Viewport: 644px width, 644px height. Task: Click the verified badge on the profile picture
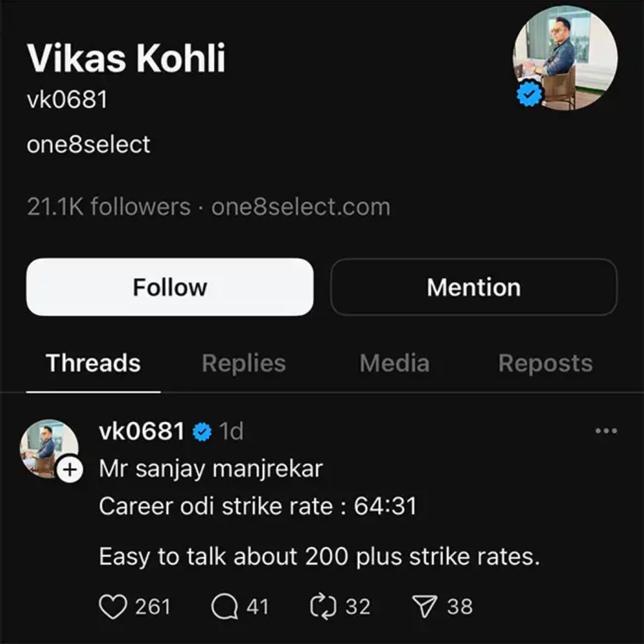530,94
